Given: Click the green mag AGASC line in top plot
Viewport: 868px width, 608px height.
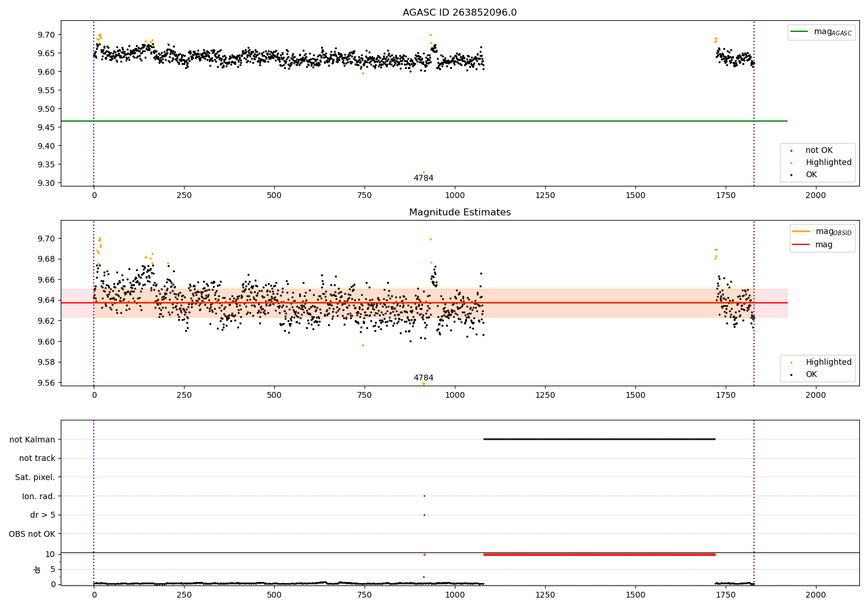Looking at the screenshot, I should point(424,121).
